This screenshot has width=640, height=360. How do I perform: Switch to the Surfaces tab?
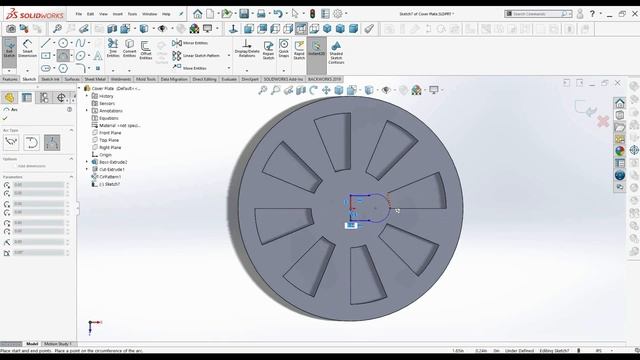coord(72,79)
